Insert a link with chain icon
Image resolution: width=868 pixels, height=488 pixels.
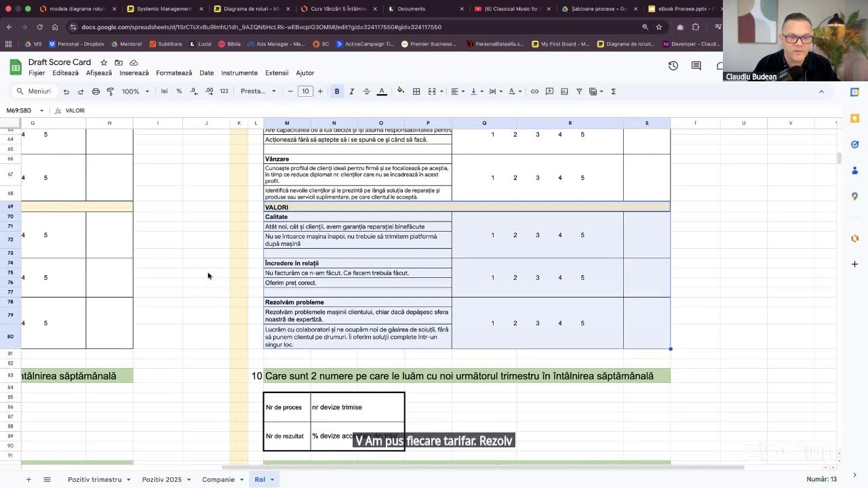pos(534,91)
